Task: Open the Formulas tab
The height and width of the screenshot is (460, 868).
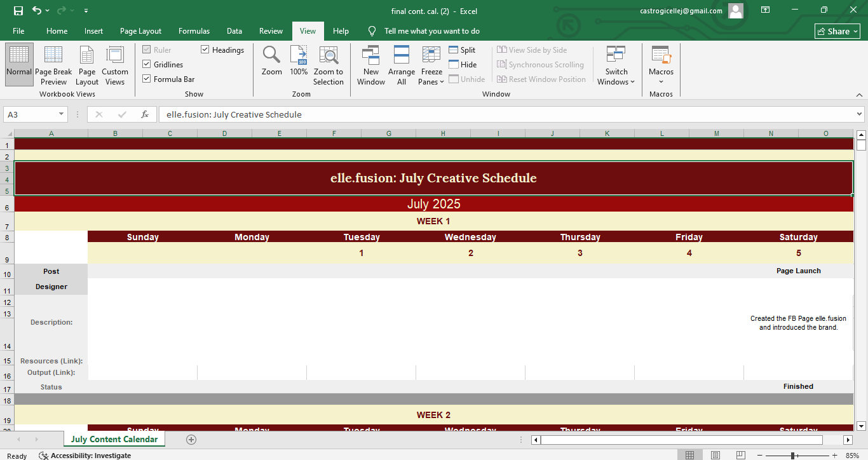Action: (194, 31)
